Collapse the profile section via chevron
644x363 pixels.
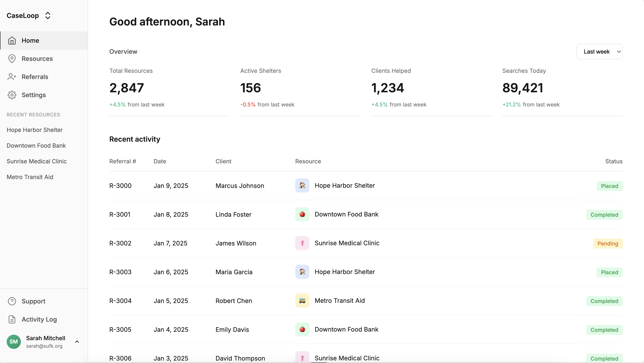pos(77,342)
